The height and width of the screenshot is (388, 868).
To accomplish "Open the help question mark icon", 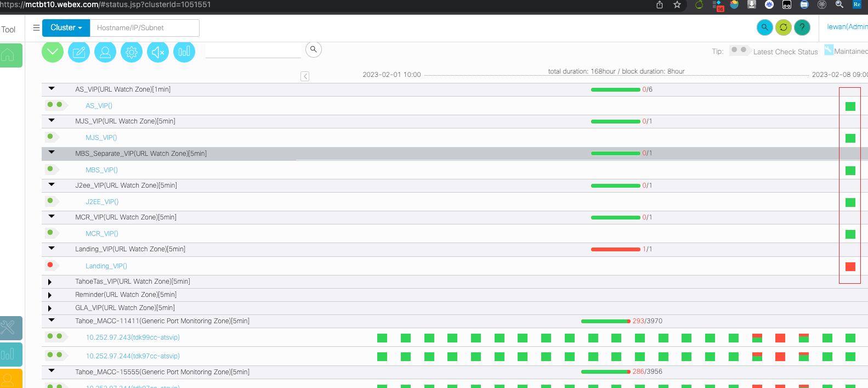I will click(802, 27).
